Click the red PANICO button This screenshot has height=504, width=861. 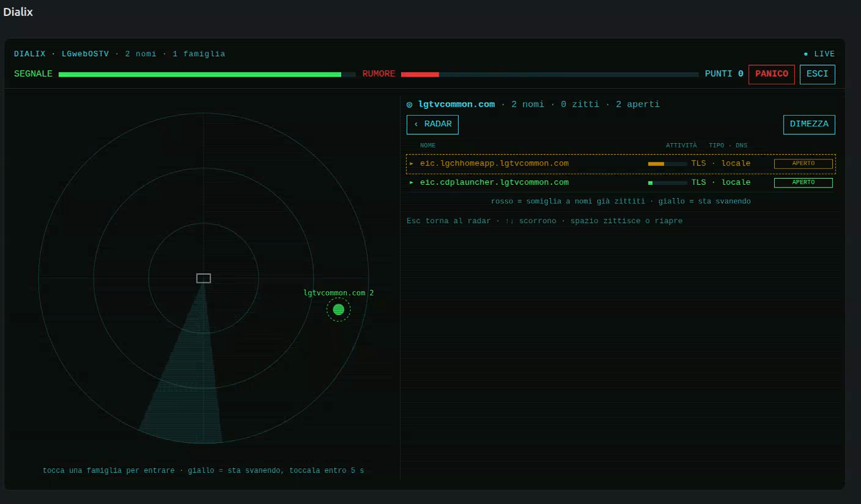coord(772,75)
